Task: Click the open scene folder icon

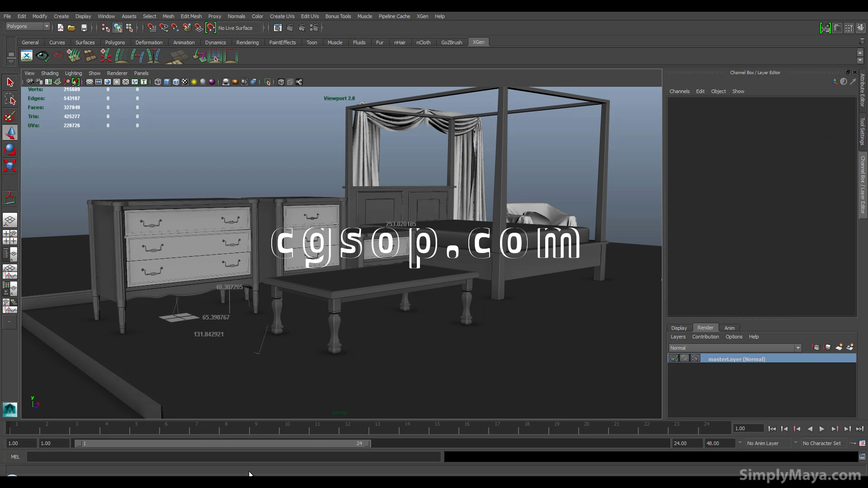Action: pyautogui.click(x=71, y=28)
